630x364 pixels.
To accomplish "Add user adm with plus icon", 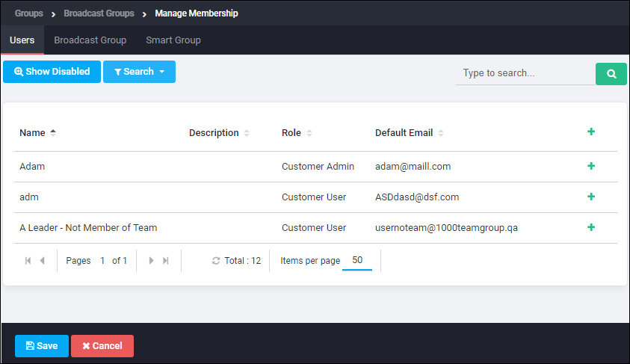I will [590, 197].
